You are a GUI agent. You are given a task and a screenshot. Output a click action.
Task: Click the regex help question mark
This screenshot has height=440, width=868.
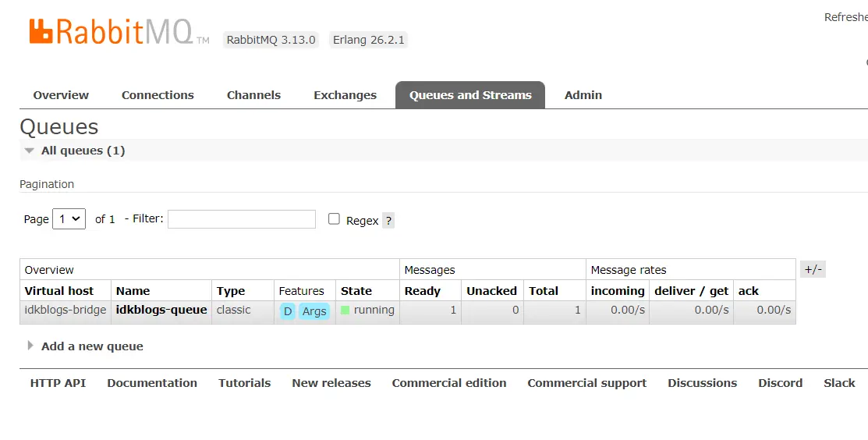[x=388, y=221]
